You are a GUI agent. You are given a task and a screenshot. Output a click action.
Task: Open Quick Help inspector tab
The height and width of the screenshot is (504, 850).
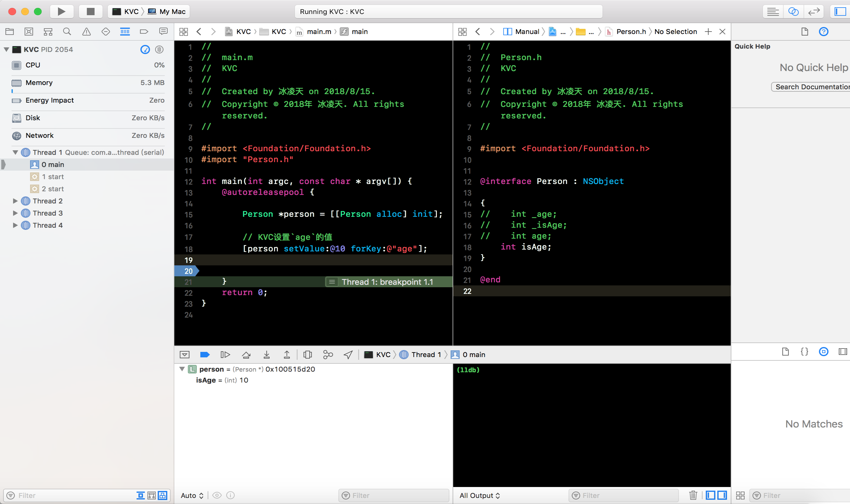[823, 32]
